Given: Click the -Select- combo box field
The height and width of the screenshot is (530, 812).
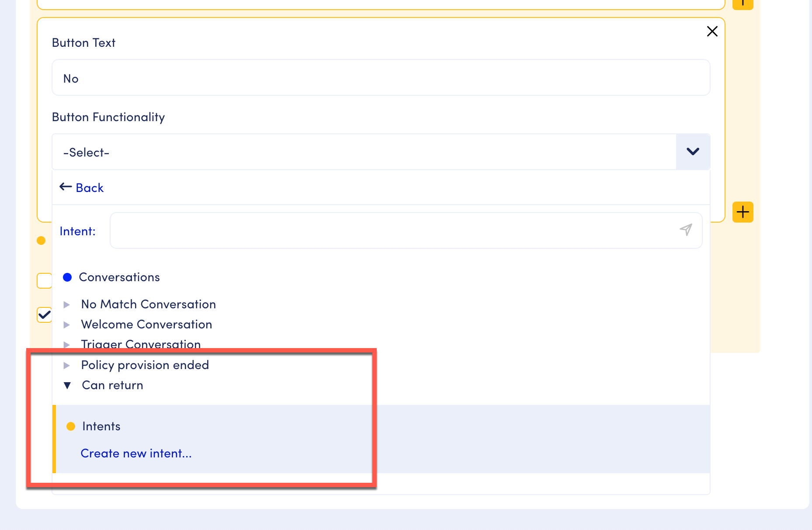Looking at the screenshot, I should (364, 152).
